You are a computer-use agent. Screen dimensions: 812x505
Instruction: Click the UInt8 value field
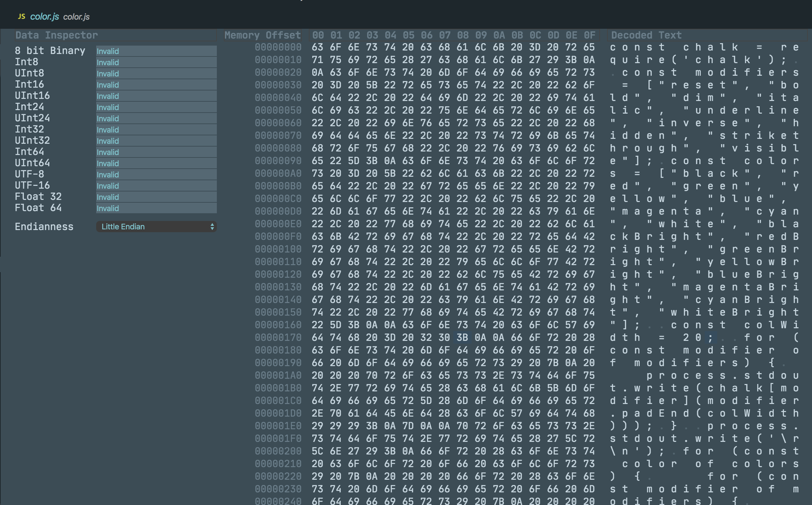click(x=156, y=73)
